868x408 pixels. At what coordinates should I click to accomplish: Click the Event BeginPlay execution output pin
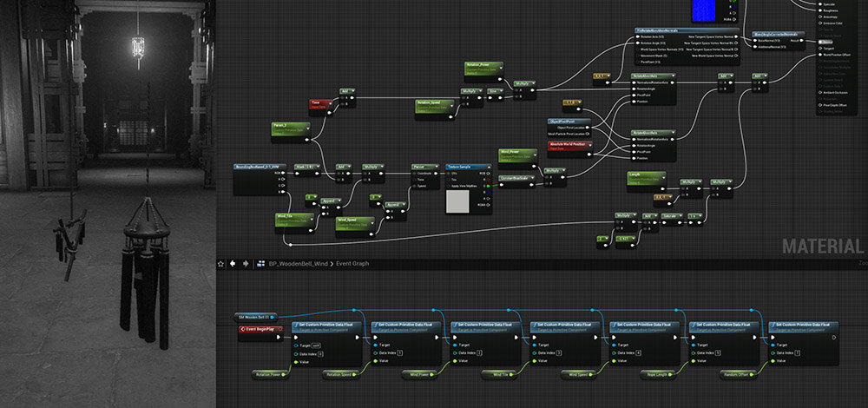pos(279,337)
